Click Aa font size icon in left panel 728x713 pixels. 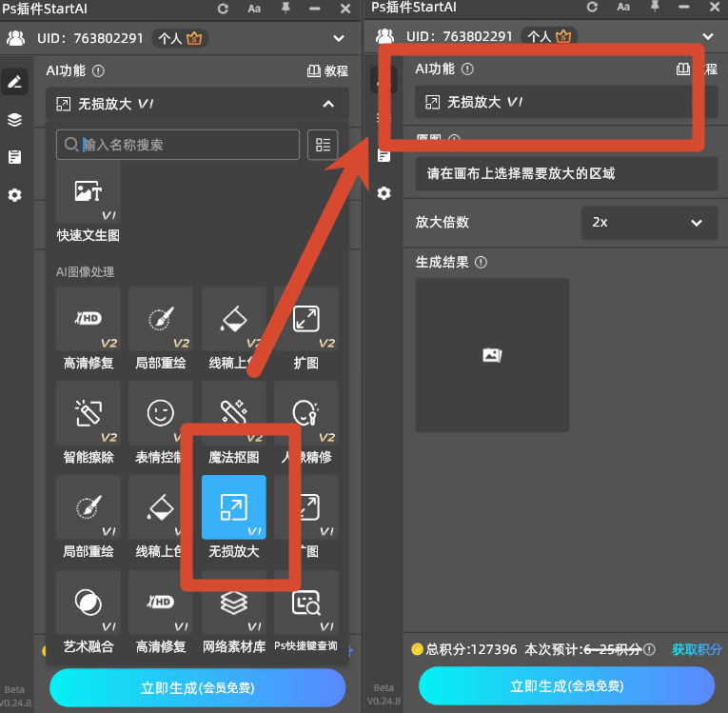[254, 9]
